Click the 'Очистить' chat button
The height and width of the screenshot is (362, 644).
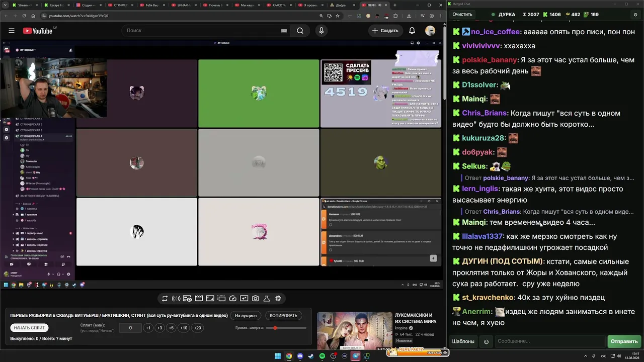462,15
